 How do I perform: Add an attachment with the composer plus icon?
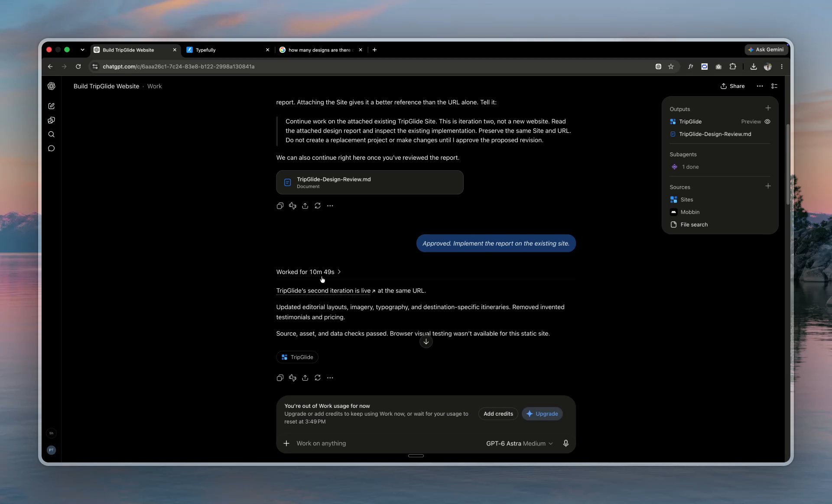click(x=286, y=443)
